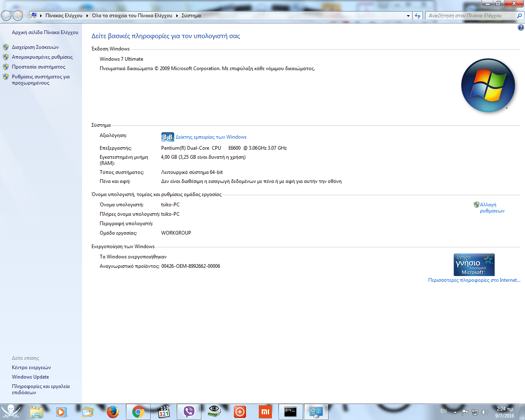Screen dimensions: 525x420
Task: Open Διαχείριση Συσκευών in the sidebar
Action: coord(35,47)
